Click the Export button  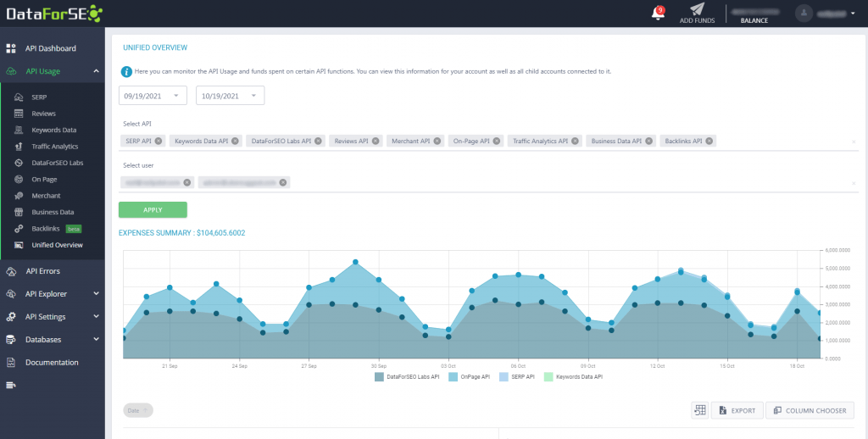(x=737, y=410)
